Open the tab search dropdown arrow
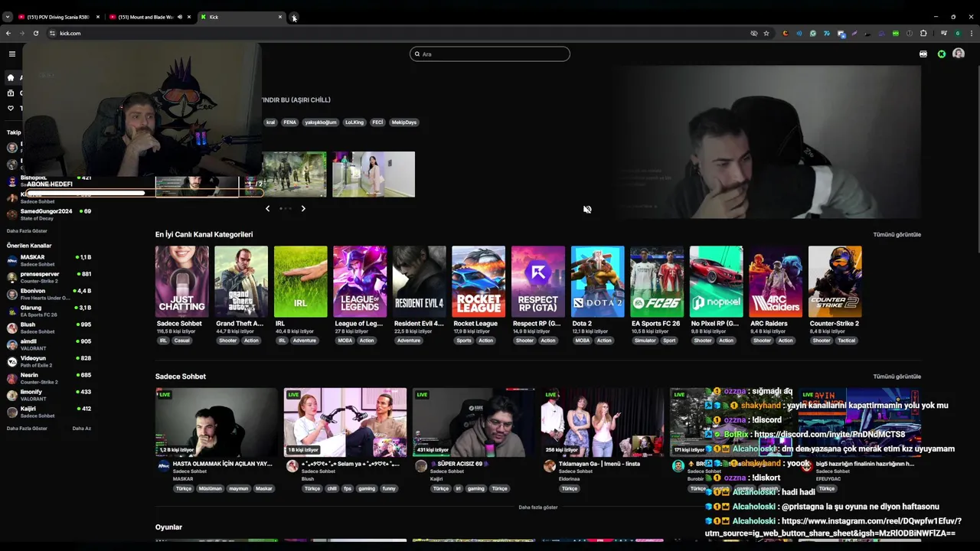The image size is (980, 551). 8,17
